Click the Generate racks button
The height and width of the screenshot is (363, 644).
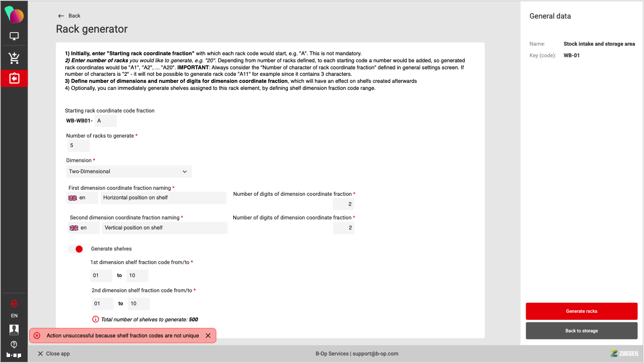pyautogui.click(x=581, y=311)
